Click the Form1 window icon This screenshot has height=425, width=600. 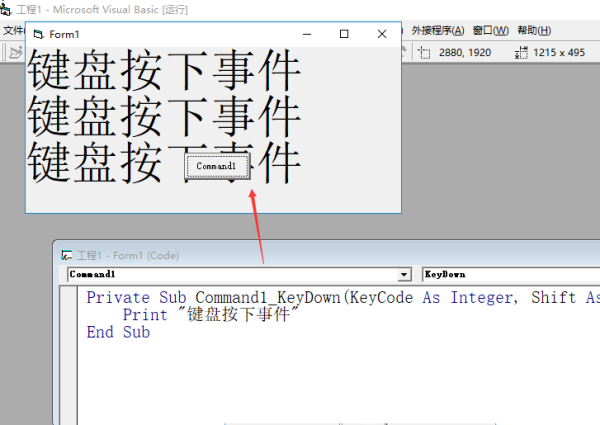coord(38,34)
